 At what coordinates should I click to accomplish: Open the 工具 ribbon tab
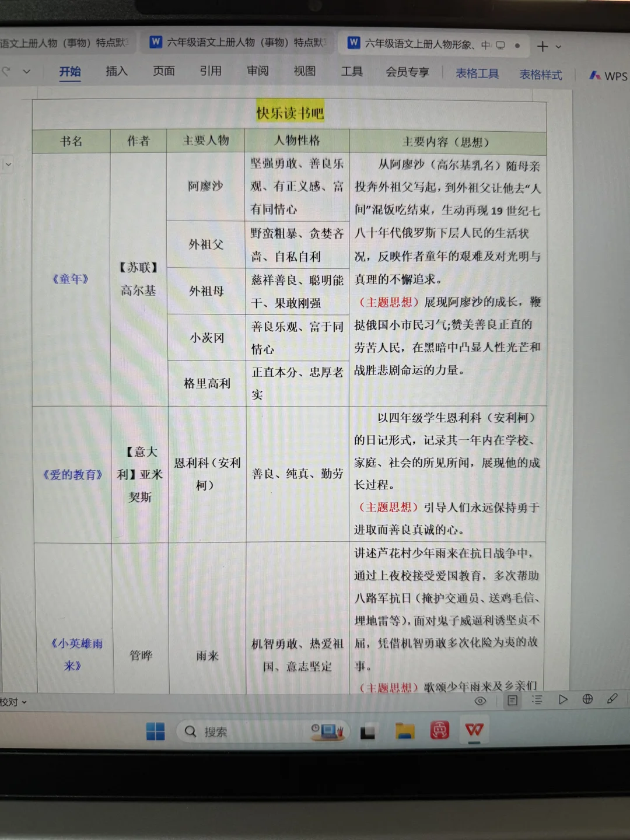coord(352,72)
